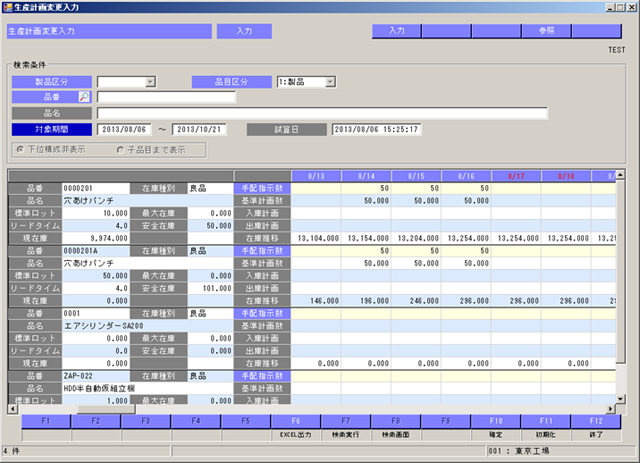Viewport: 640px width, 463px height.
Task: Click the 基準計画数 value 50.000 under 8/15 for 0000201
Action: click(x=416, y=200)
